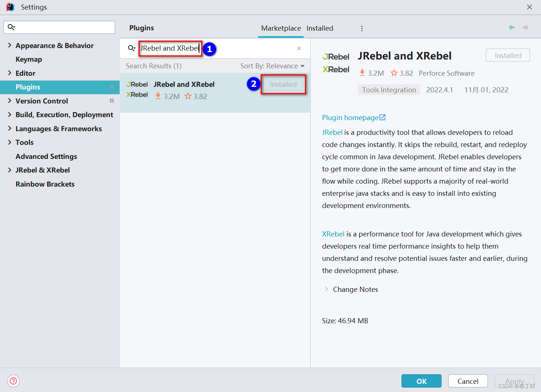Click the help question mark icon
Screen dimensions: 541x392
[13, 381]
